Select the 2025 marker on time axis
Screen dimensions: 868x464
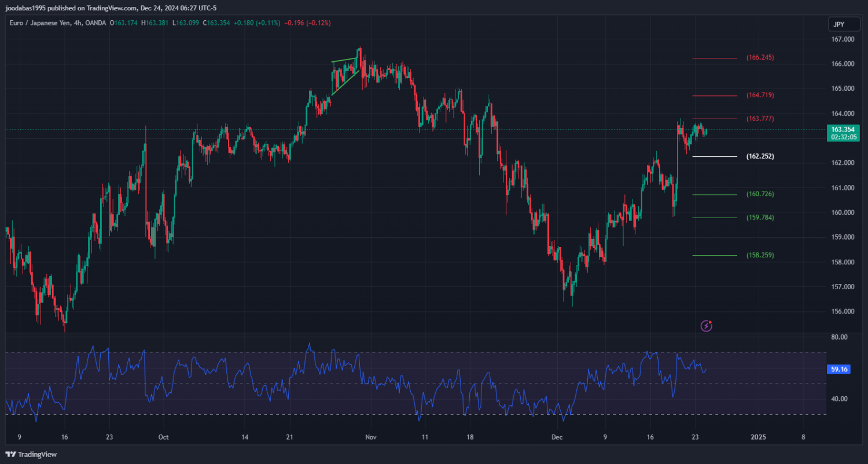[758, 437]
